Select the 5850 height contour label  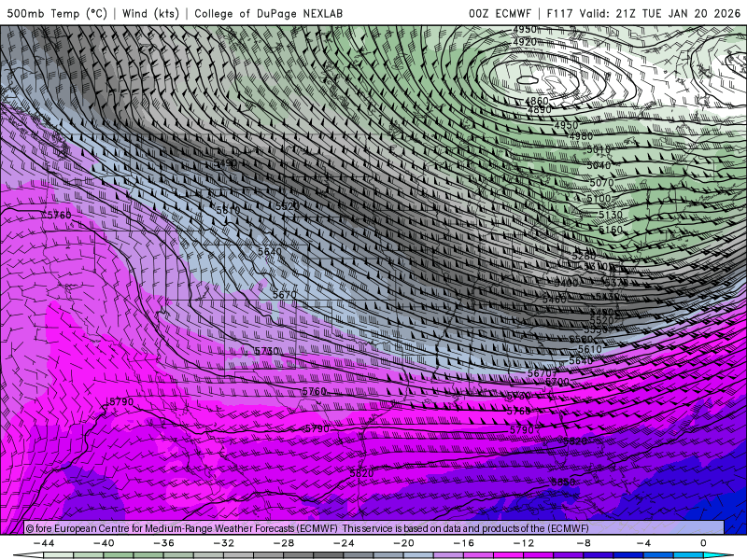click(x=563, y=482)
